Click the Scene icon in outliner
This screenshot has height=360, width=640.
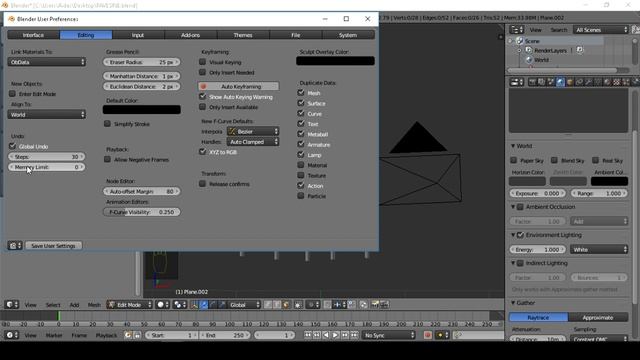(520, 41)
